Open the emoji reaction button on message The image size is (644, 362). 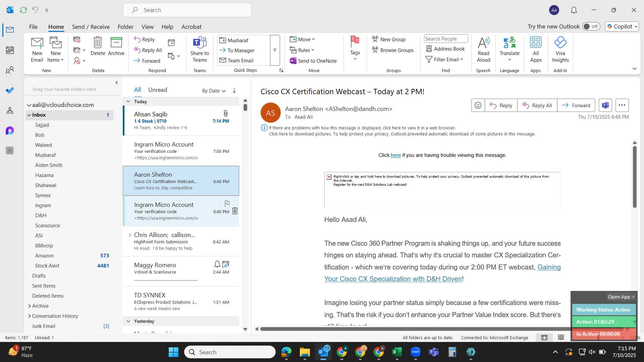[x=478, y=105]
